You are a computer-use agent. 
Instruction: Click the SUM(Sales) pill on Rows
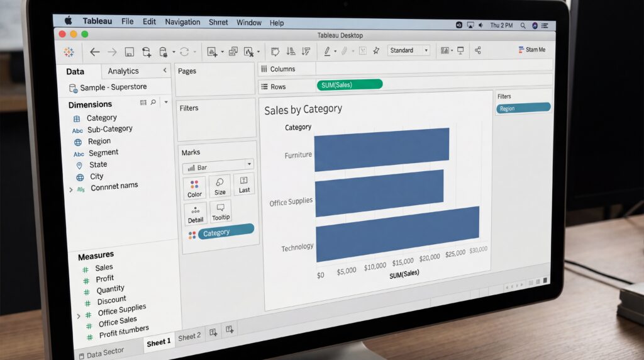click(x=350, y=85)
